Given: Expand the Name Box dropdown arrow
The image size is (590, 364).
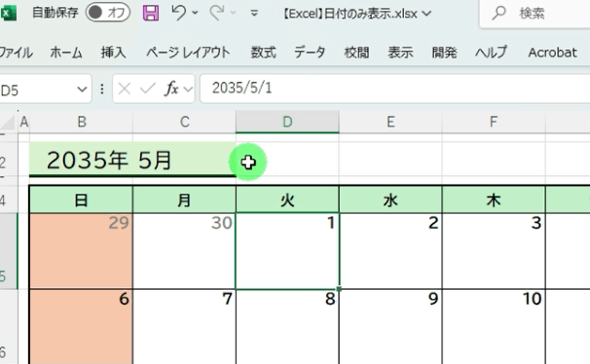Looking at the screenshot, I should tap(82, 90).
